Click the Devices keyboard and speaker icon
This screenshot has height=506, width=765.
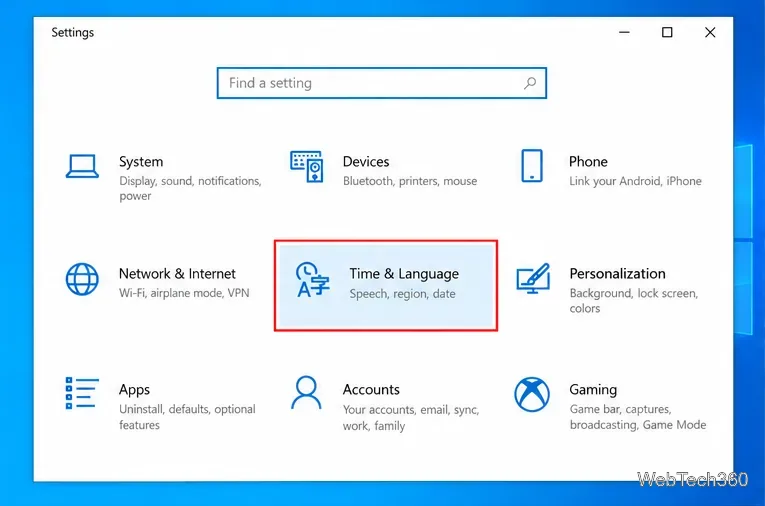(x=306, y=166)
